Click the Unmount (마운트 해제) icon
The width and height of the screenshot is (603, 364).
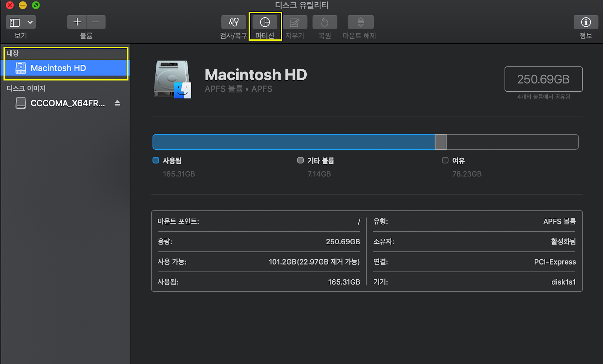[361, 22]
